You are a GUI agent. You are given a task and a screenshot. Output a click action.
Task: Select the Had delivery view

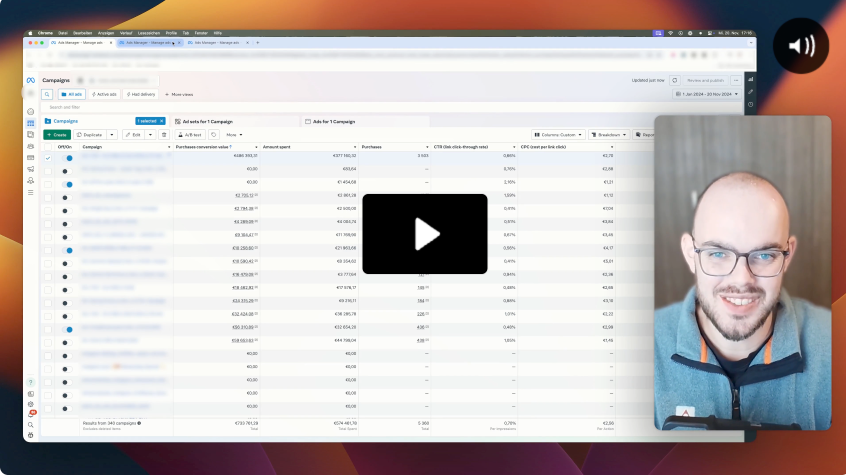[x=141, y=94]
